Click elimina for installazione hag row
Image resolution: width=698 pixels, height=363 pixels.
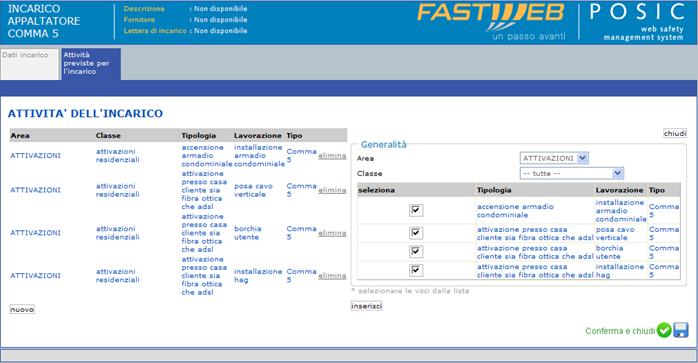pyautogui.click(x=332, y=275)
